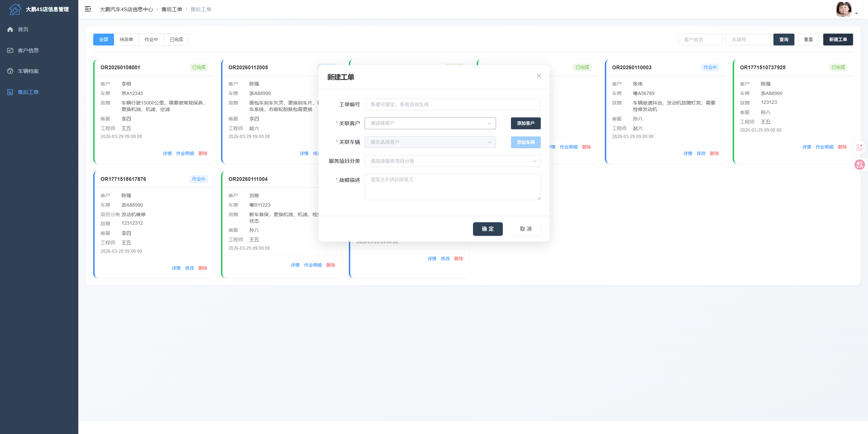Click 删除 on order OR1771510737925
This screenshot has height=434, width=868.
pyautogui.click(x=842, y=147)
